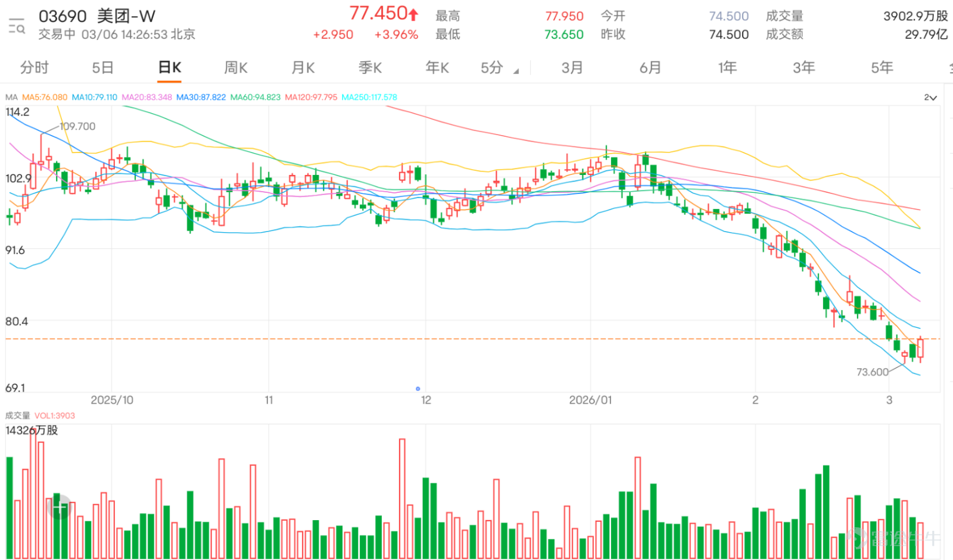The image size is (953, 560).
Task: Open the stock search list icon
Action: pos(17,26)
